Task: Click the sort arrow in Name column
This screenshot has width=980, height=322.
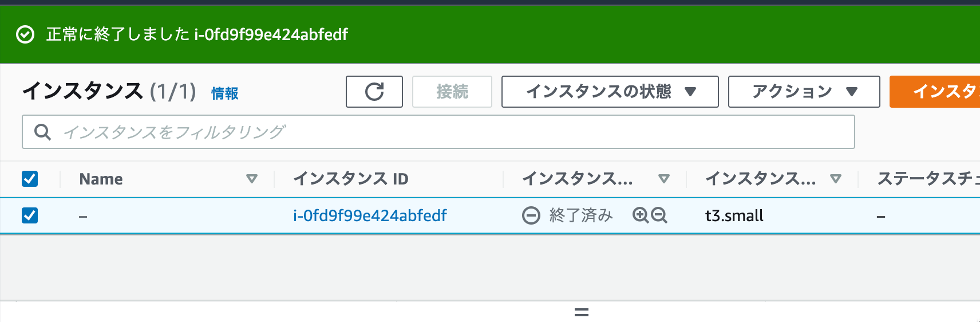Action: (251, 179)
